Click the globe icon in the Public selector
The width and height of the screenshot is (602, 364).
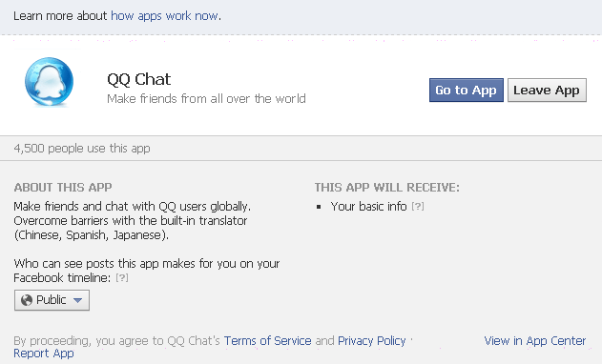coord(27,300)
